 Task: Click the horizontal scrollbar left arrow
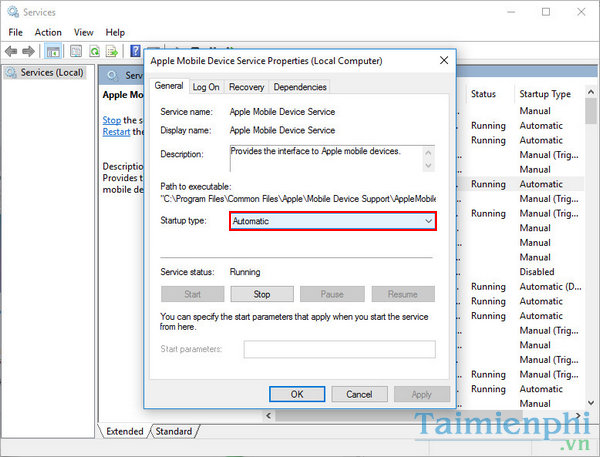269,416
